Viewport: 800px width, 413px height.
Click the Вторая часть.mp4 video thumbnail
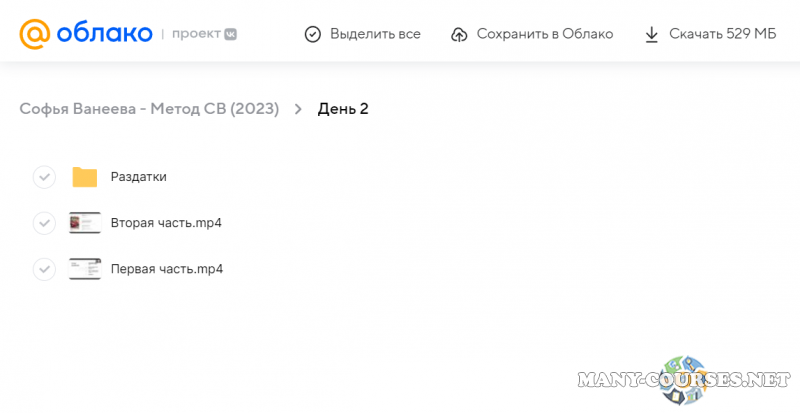pos(85,223)
